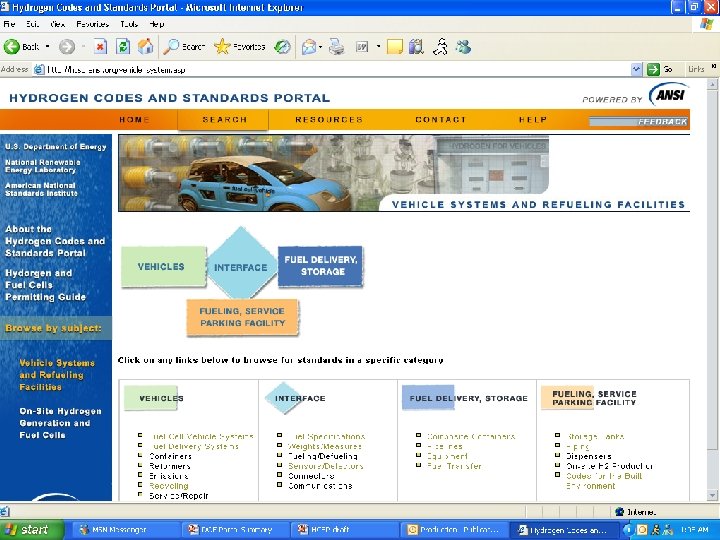The width and height of the screenshot is (720, 540).
Task: Expand the Edit button dropdown arrow
Action: [378, 46]
